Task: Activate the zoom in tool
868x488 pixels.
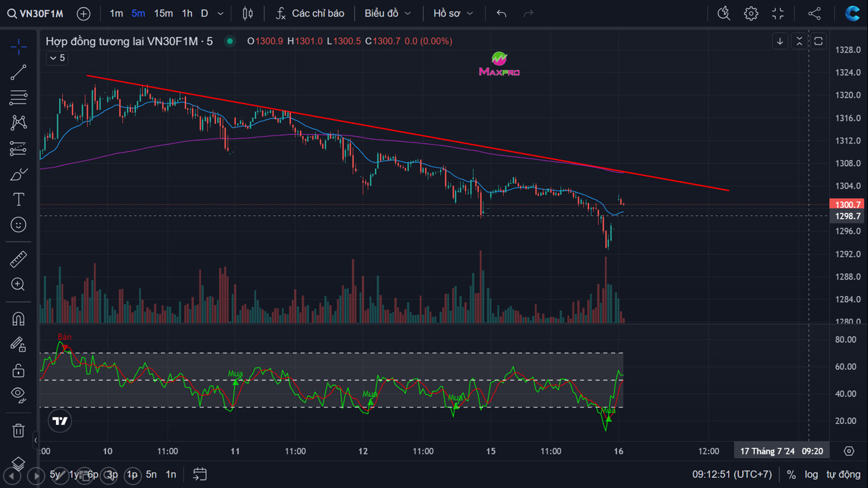Action: [18, 285]
